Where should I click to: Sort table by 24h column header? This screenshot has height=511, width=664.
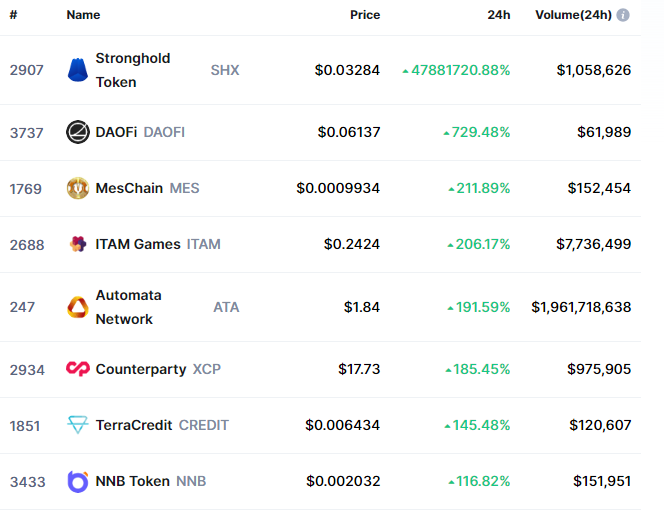tap(498, 15)
